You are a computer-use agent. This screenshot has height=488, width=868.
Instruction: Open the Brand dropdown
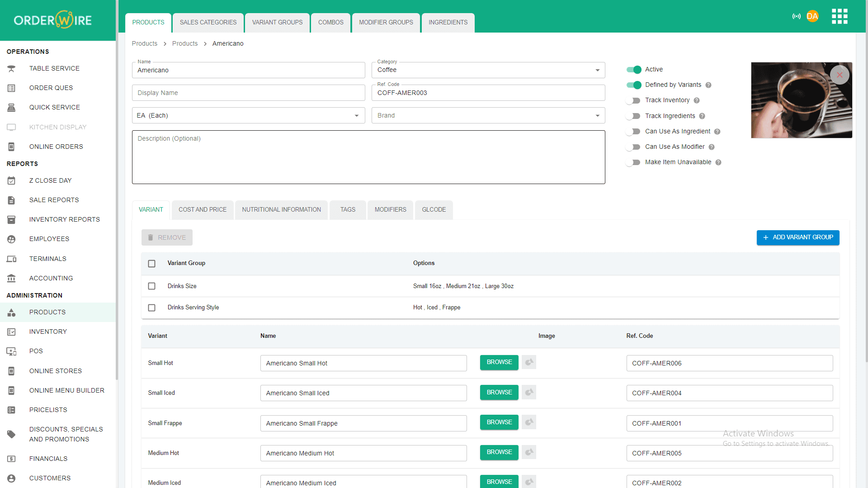(x=488, y=115)
